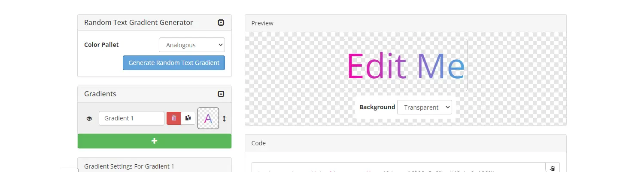This screenshot has width=644, height=172.
Task: Click Generate Random Text Gradient button
Action: (x=174, y=63)
